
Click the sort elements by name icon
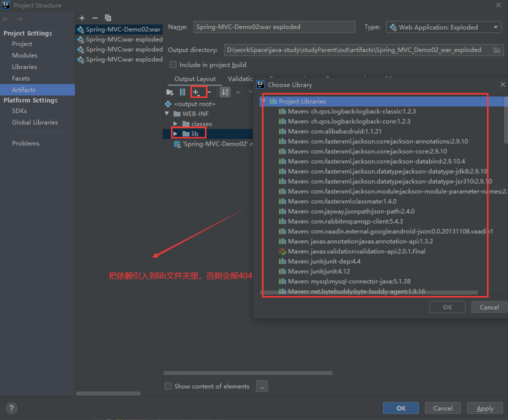click(x=225, y=92)
